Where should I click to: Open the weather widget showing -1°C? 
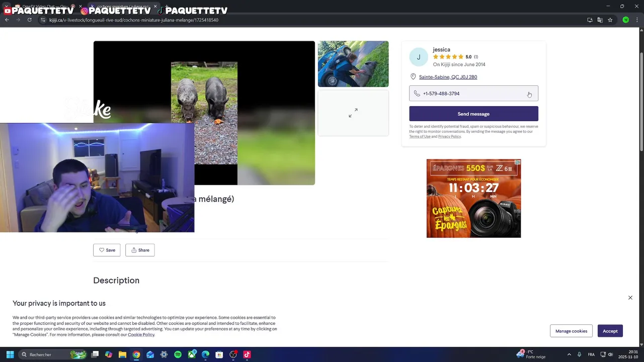pos(531,354)
